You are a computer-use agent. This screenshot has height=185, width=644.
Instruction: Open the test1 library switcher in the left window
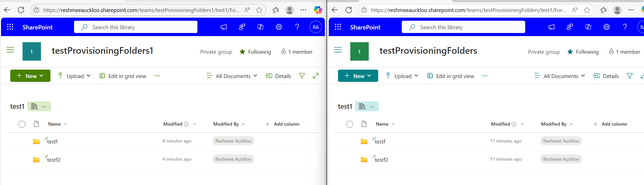coord(39,106)
